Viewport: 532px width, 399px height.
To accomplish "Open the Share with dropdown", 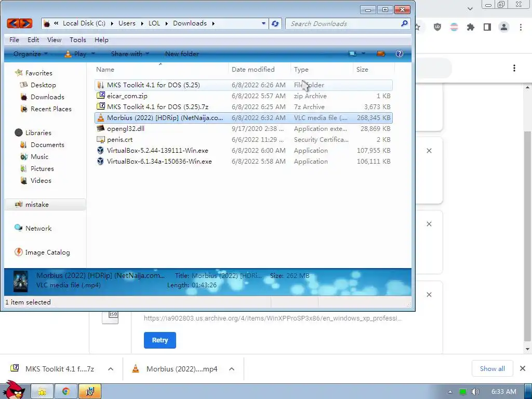I will click(x=130, y=54).
